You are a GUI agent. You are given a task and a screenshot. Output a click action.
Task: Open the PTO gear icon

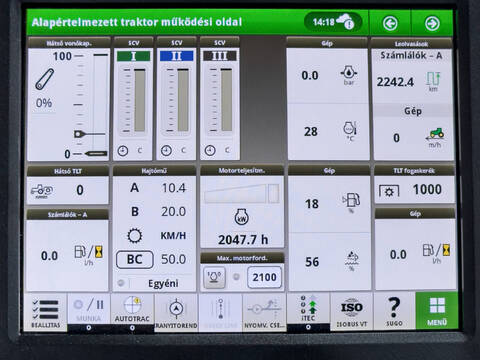tap(389, 192)
